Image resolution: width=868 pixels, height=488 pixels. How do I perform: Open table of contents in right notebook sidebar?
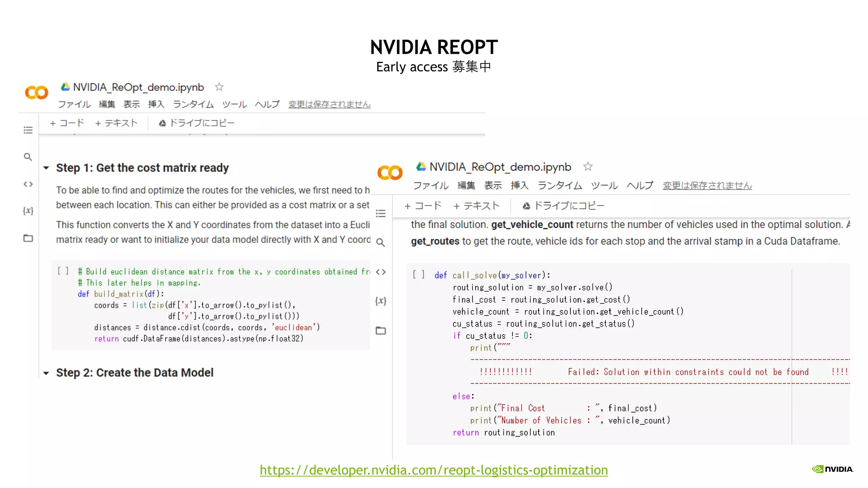tap(381, 213)
